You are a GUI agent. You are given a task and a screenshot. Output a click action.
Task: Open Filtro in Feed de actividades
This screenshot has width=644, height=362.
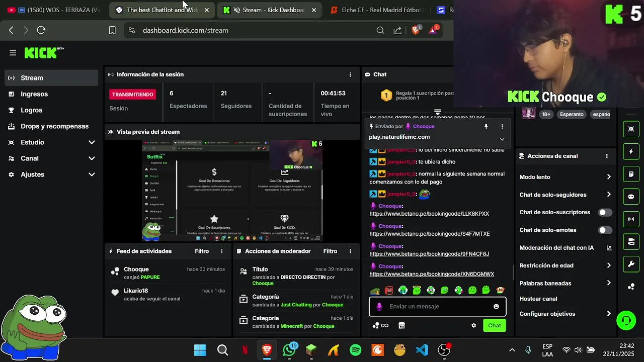(x=202, y=251)
